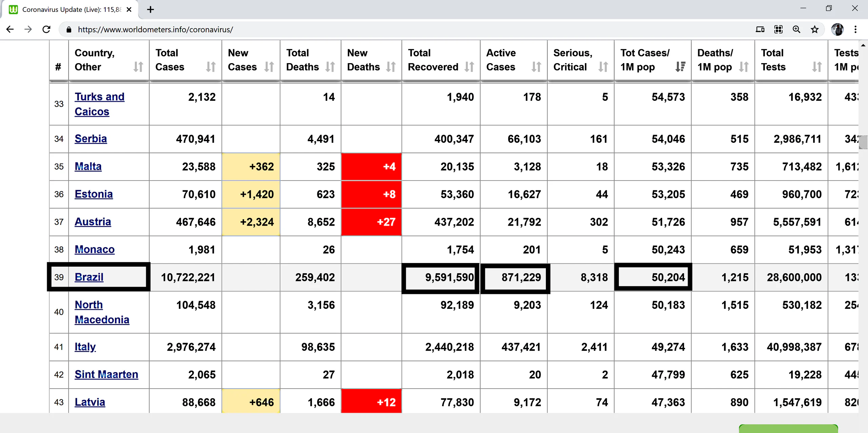
Task: Open the North Macedonia link
Action: tap(102, 312)
